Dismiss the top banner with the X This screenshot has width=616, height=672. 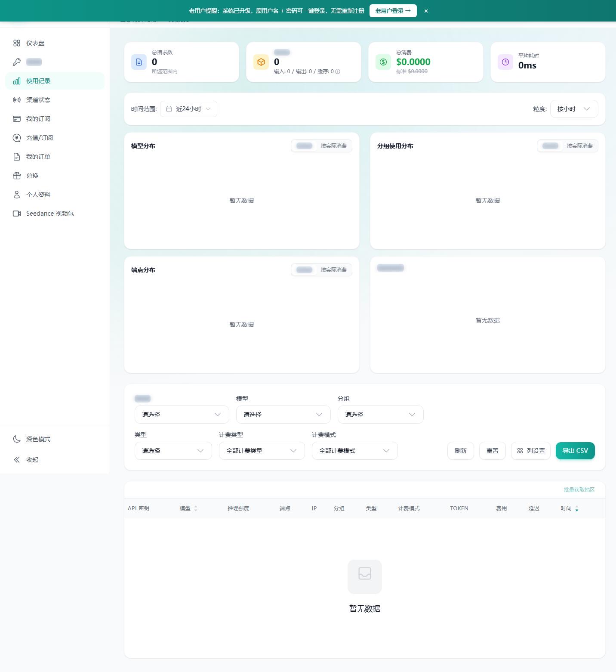click(426, 11)
